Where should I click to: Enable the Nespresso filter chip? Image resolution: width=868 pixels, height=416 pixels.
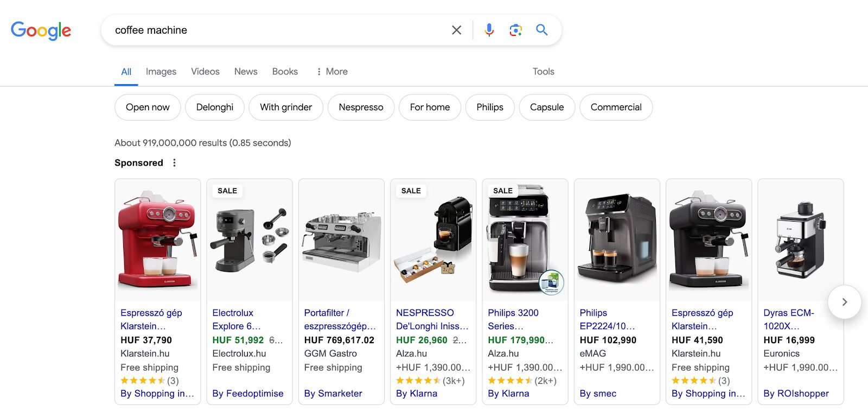[361, 108]
